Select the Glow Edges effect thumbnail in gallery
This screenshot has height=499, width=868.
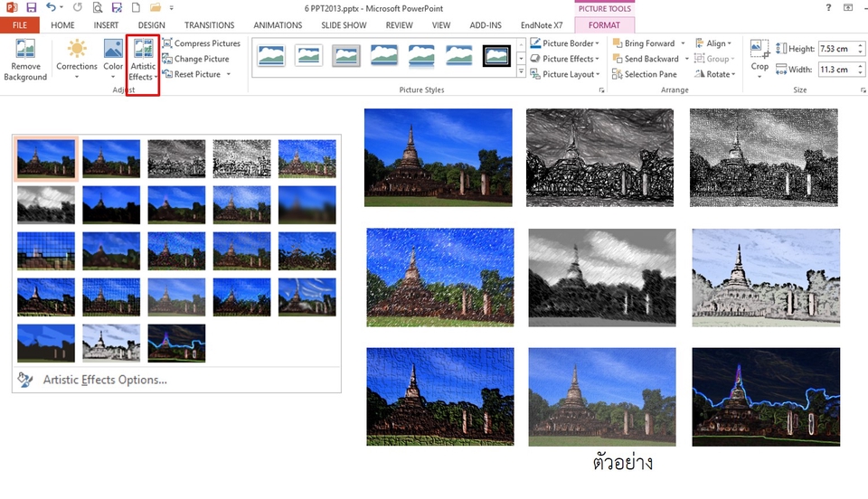click(x=176, y=343)
